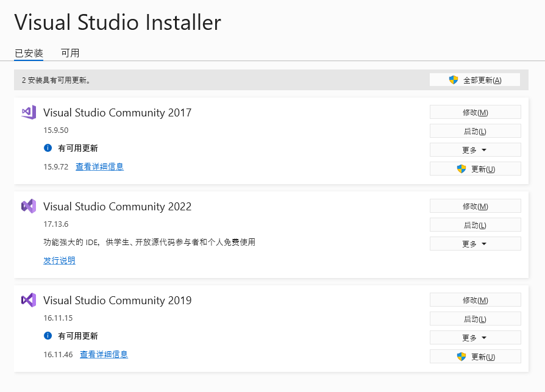Open 查看详细信息 link next to 16.11.46
This screenshot has height=392, width=545.
coord(104,354)
